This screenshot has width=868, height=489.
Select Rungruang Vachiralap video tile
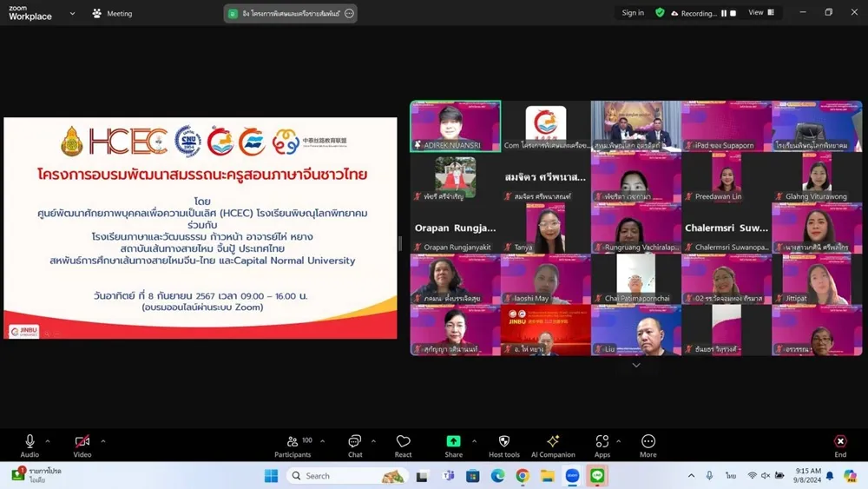click(636, 228)
